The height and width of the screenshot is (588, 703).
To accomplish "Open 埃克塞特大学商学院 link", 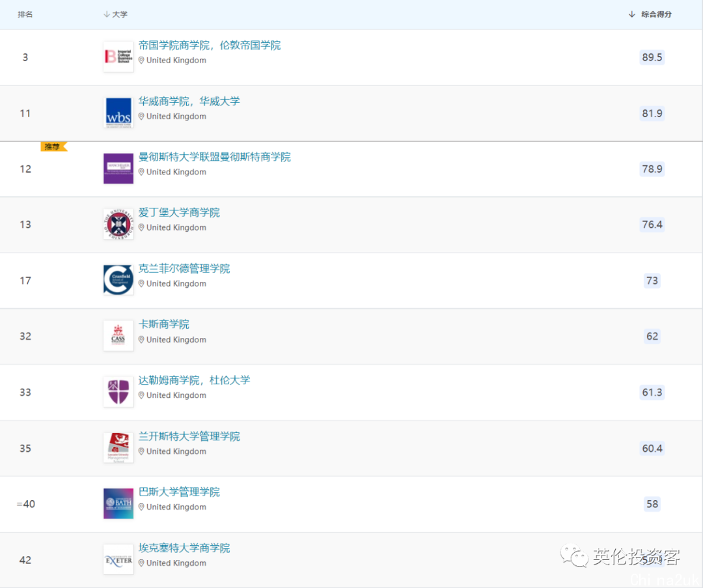I will tap(184, 548).
